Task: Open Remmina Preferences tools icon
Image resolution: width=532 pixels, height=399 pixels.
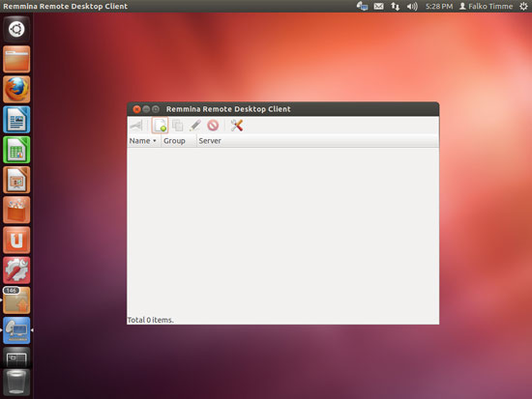Action: (x=236, y=126)
